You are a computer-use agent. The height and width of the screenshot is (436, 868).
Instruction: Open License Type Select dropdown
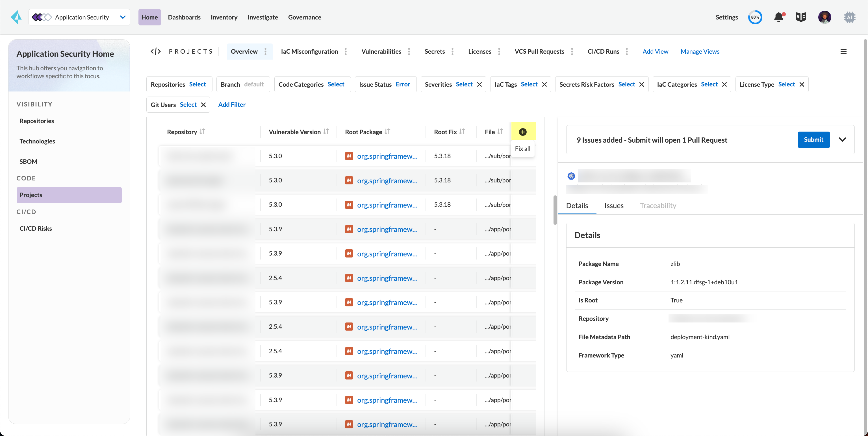(x=786, y=84)
